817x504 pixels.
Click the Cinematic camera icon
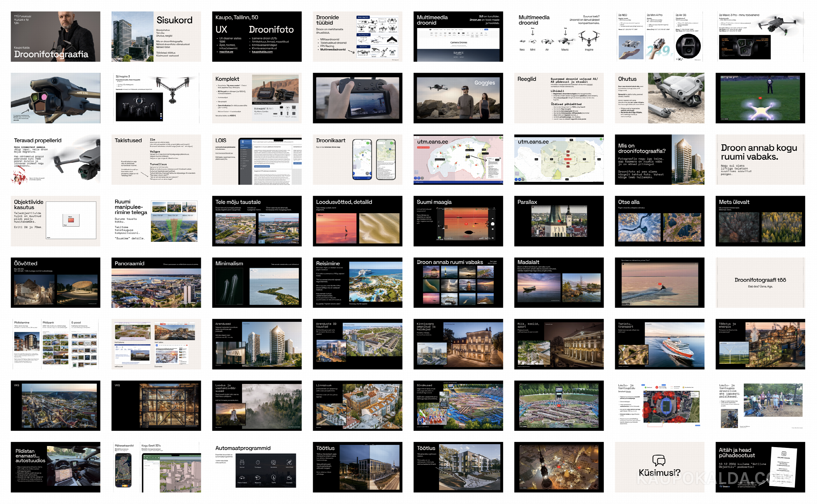point(289,478)
